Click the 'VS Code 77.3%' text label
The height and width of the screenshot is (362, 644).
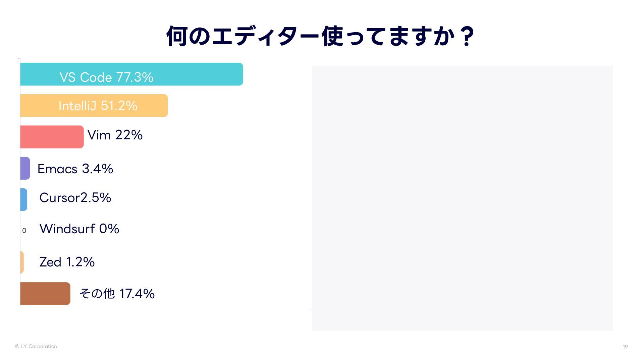tap(106, 77)
